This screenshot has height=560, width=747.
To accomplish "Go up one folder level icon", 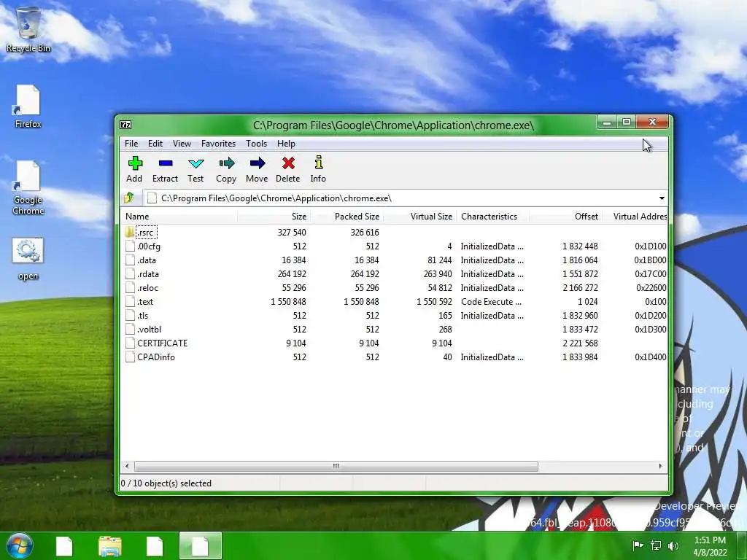I will click(x=129, y=198).
